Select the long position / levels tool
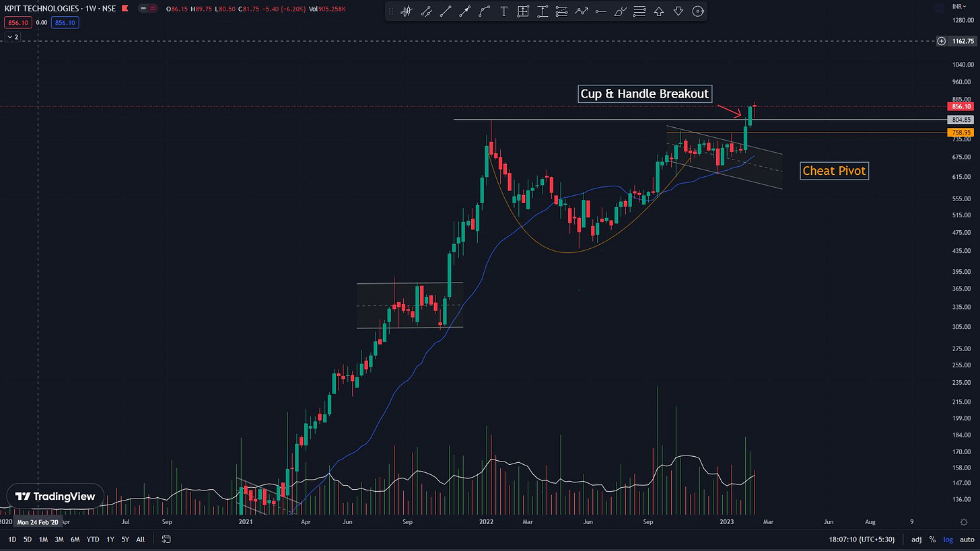 pos(562,11)
